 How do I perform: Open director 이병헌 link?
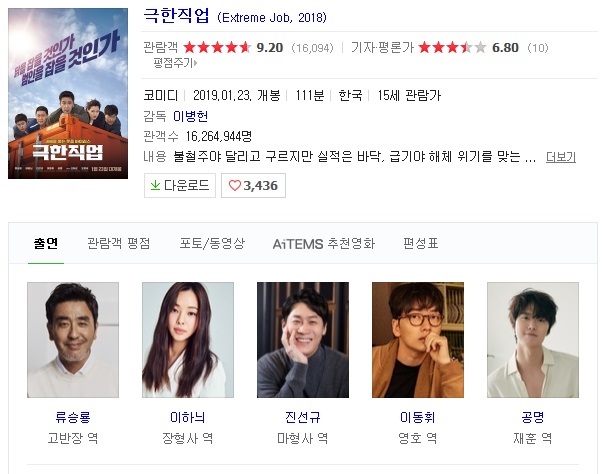pos(191,116)
